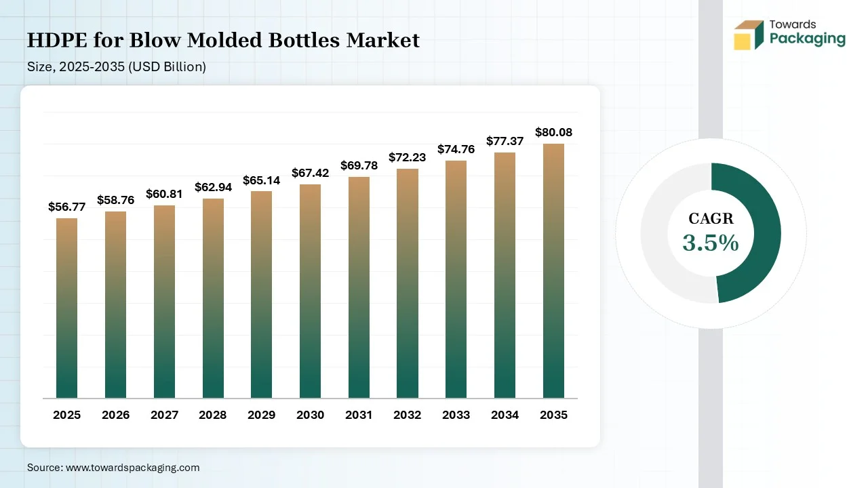Viewport: 868px width, 488px height.
Task: Click the 2025 bar showing $56.77
Action: 66,308
